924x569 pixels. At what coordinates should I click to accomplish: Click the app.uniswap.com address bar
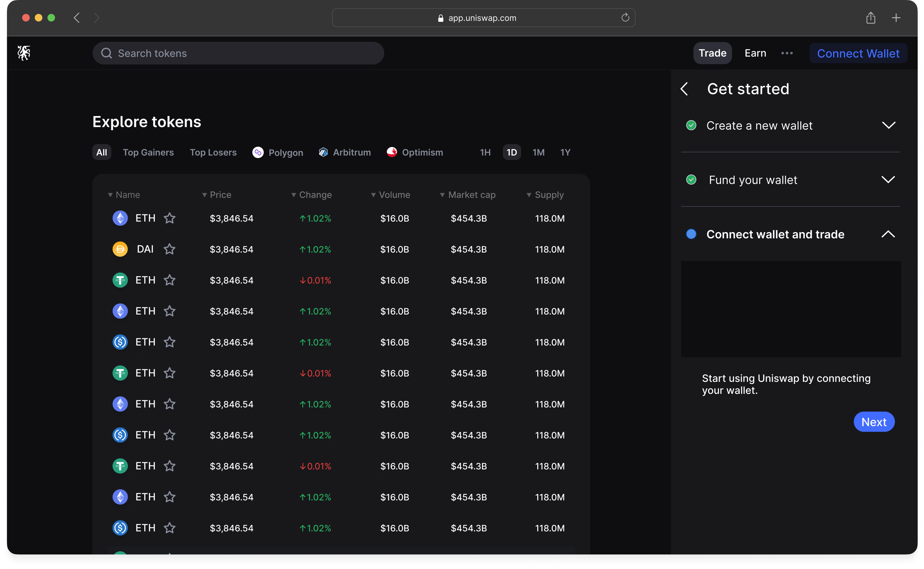click(483, 18)
